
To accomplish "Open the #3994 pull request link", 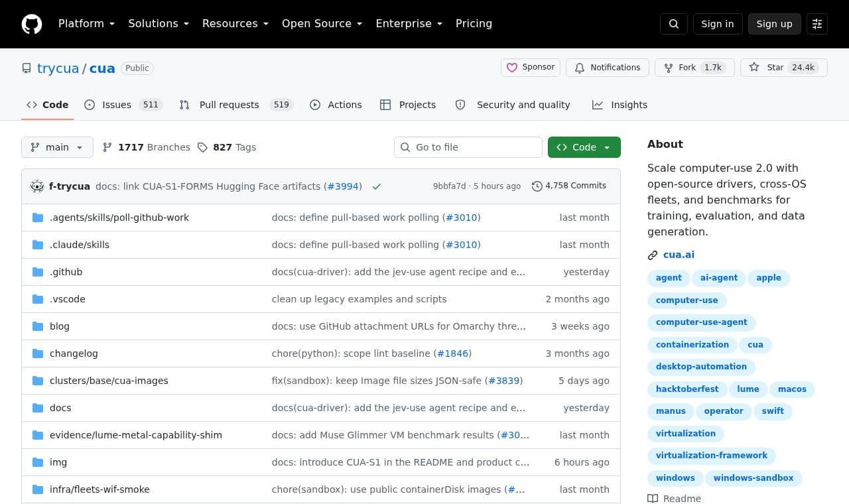I will point(343,186).
